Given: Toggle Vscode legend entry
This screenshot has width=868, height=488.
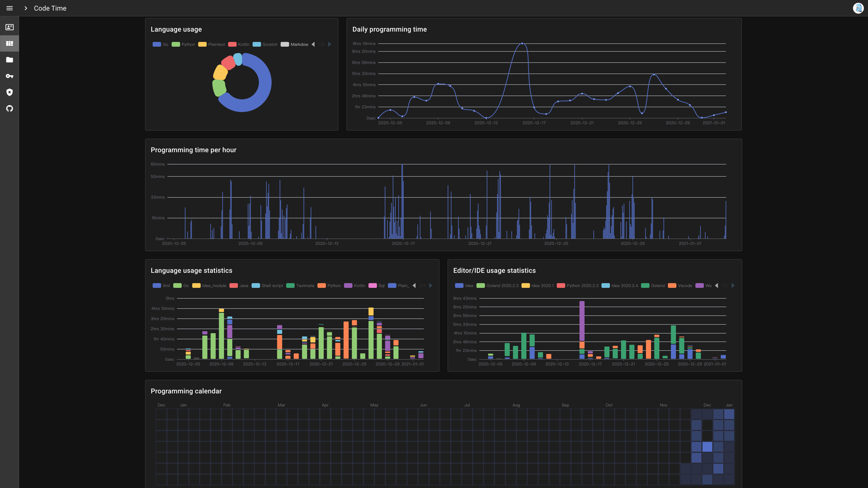Looking at the screenshot, I should click(680, 286).
